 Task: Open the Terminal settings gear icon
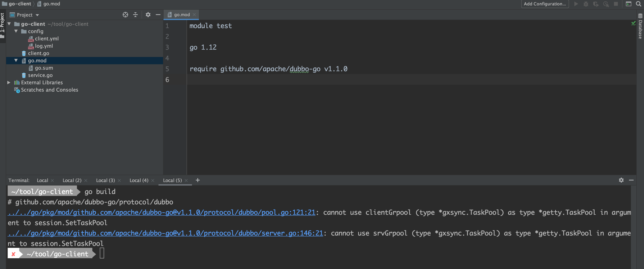tap(621, 180)
